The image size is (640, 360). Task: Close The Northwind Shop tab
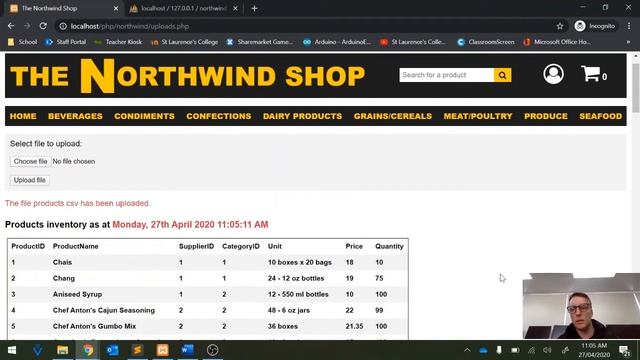point(116,8)
